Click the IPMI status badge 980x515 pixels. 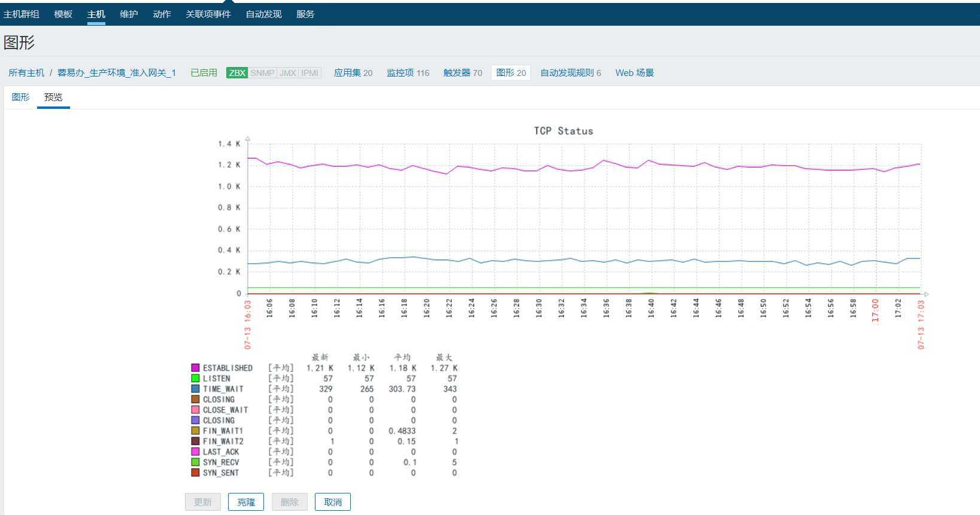[310, 73]
